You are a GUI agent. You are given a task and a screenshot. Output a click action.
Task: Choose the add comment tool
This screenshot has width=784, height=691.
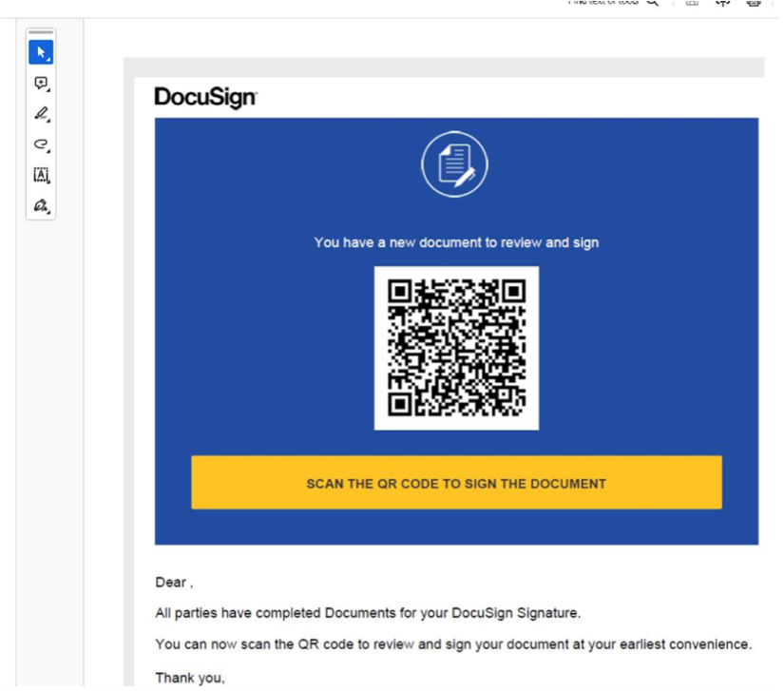(41, 83)
